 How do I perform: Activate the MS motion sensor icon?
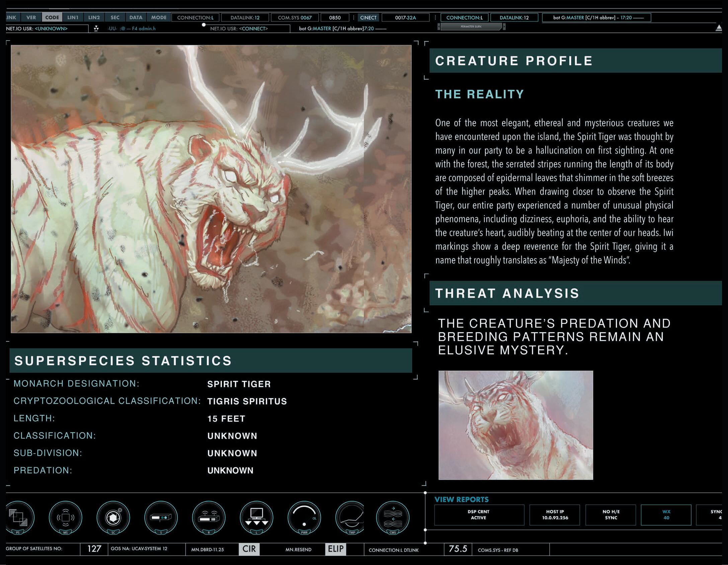tap(66, 517)
